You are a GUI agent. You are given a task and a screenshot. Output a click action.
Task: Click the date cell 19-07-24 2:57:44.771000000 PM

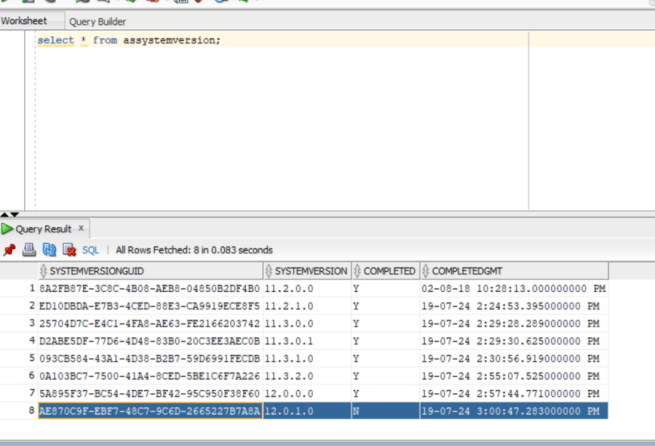pos(514,394)
